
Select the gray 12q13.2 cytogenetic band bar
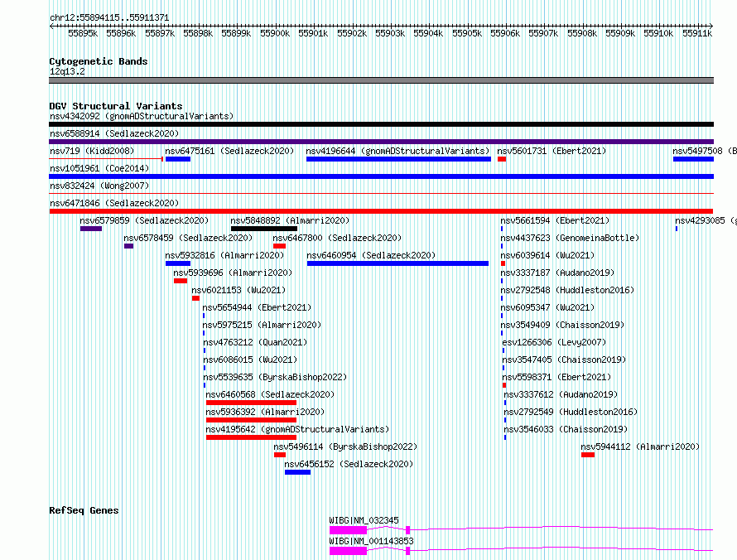click(x=381, y=80)
